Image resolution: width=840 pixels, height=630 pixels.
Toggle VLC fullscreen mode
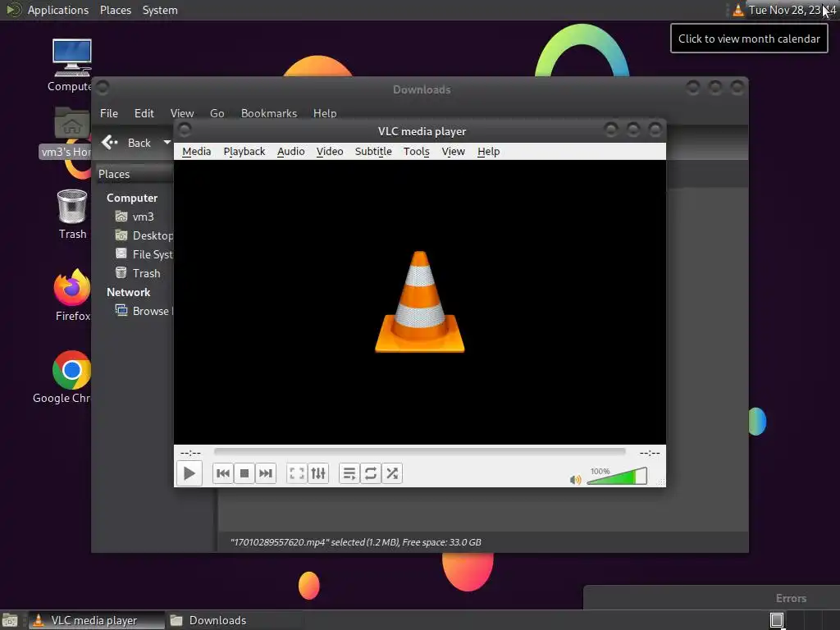tap(297, 473)
